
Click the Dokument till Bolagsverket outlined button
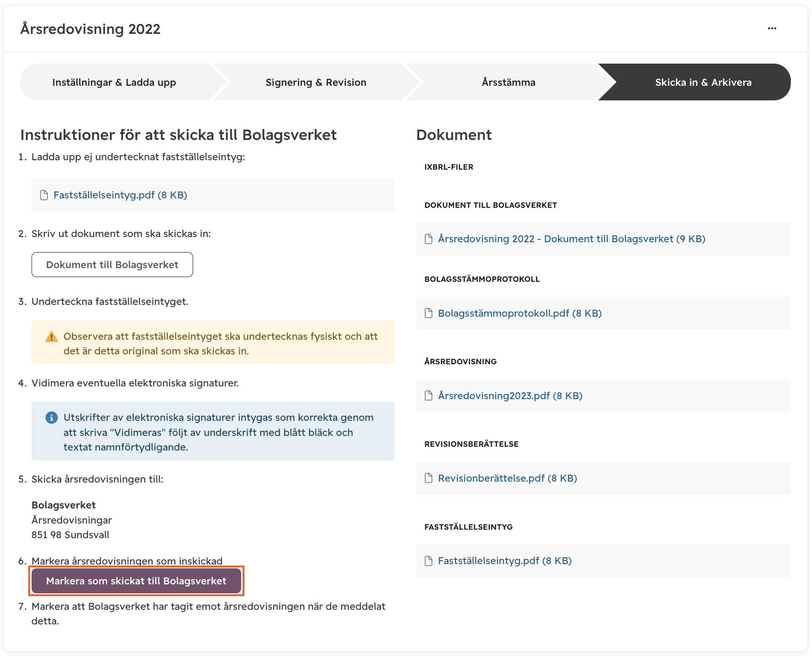[112, 265]
